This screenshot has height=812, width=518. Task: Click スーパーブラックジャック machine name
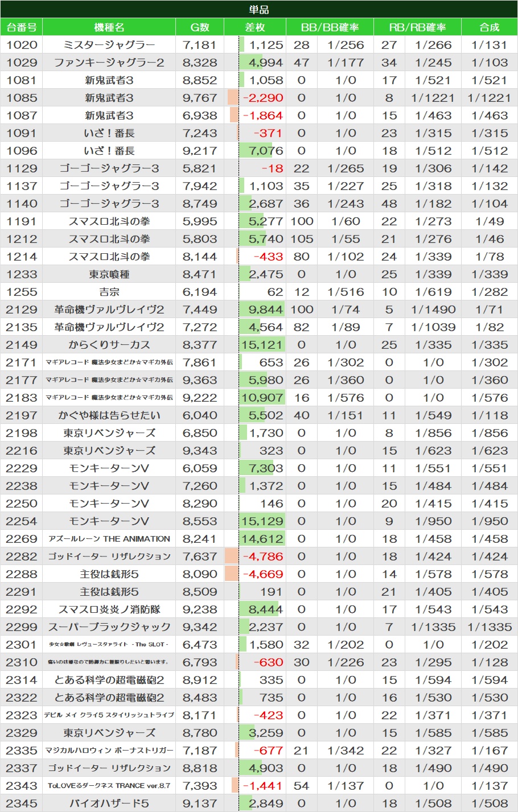[109, 627]
